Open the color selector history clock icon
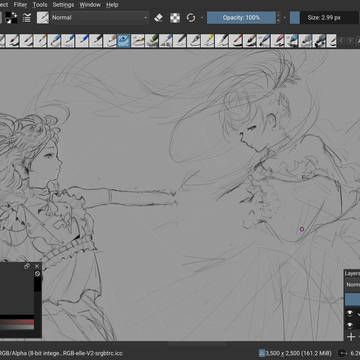The image size is (360, 360). coord(37,274)
